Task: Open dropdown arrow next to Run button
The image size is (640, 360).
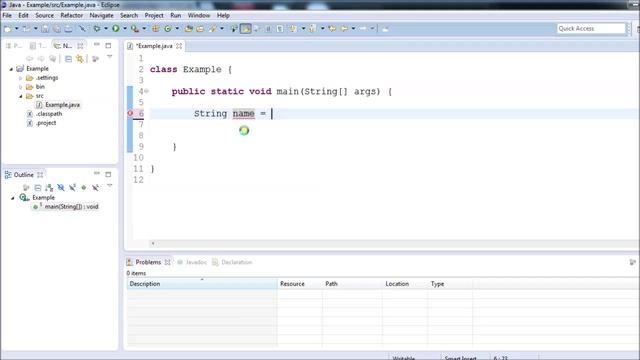Action: click(125, 29)
